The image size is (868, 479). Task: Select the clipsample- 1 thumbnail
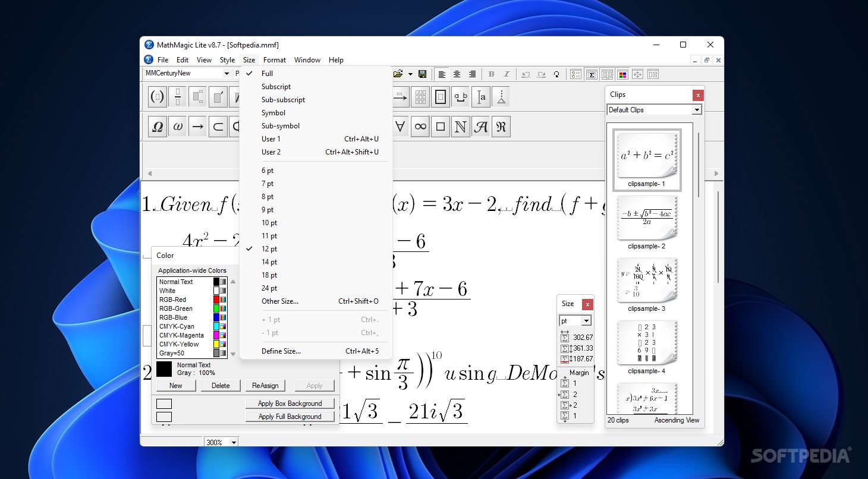(x=647, y=159)
